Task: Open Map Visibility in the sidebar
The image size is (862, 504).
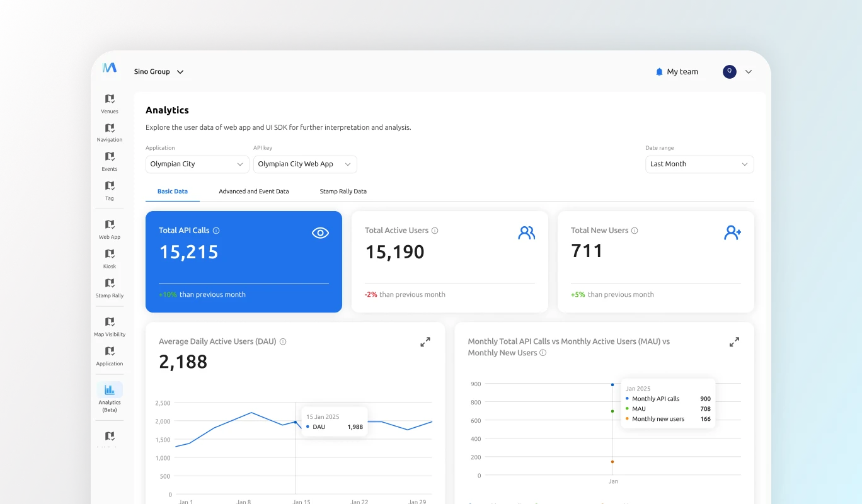Action: coord(110,327)
